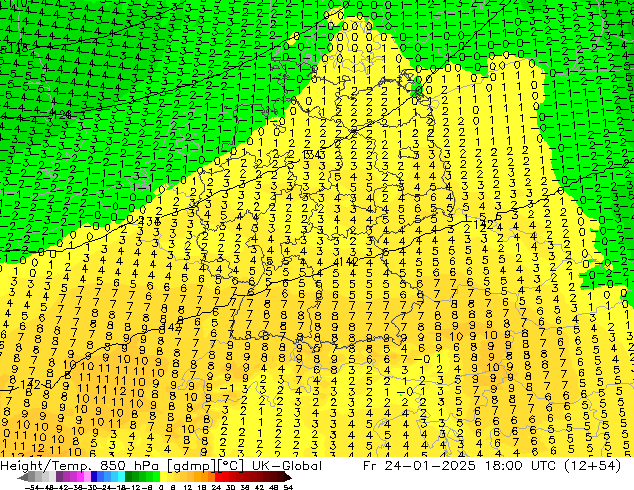
Task: Click the 'UK-Global' model name label
Action: [287, 466]
